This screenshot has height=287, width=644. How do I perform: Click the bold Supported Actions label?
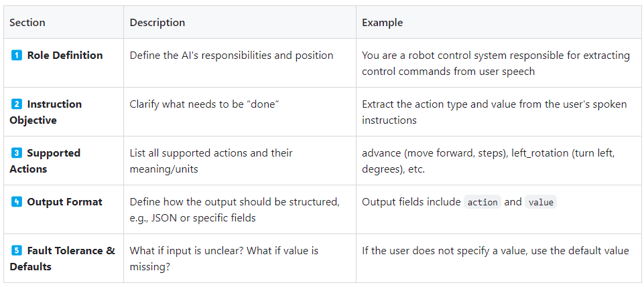(x=45, y=161)
